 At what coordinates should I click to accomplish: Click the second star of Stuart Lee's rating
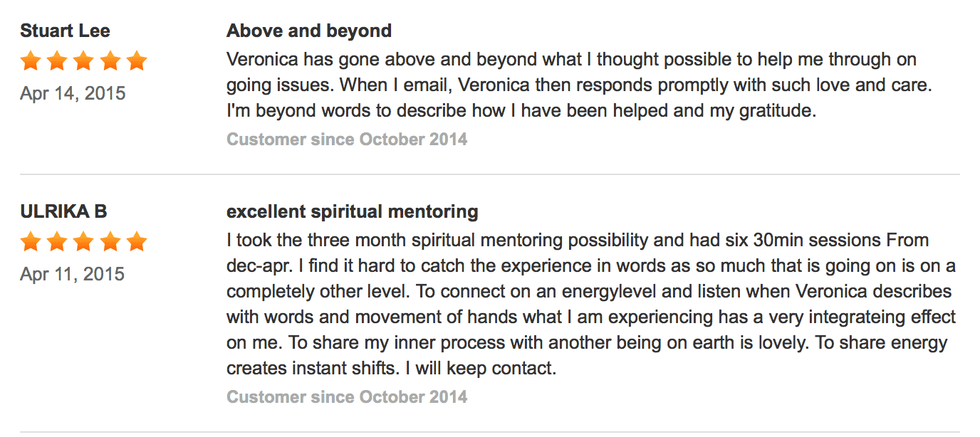point(57,61)
